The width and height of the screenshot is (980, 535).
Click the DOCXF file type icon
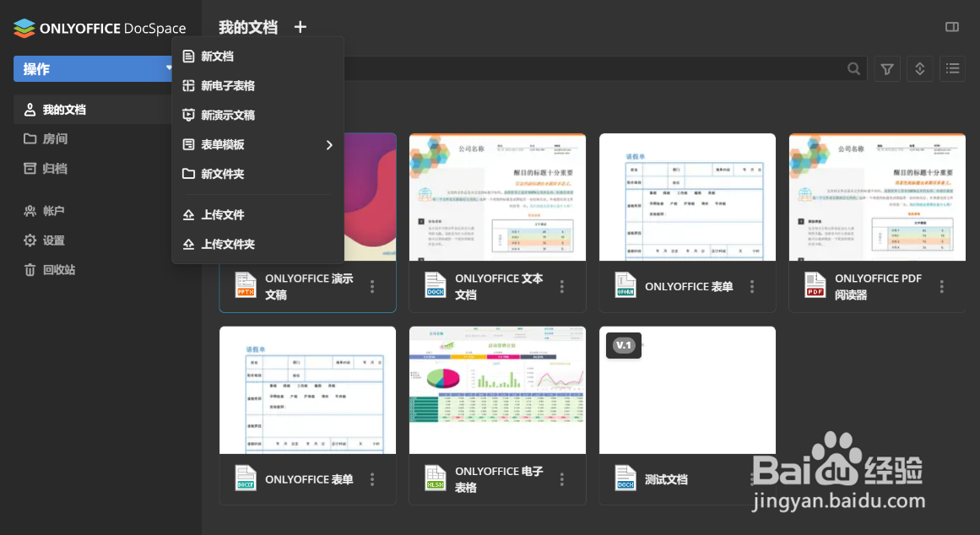(x=246, y=478)
